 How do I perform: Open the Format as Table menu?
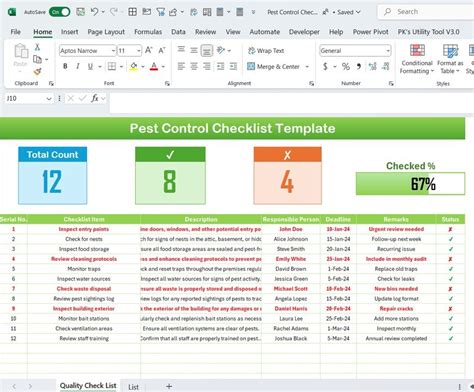pos(450,59)
